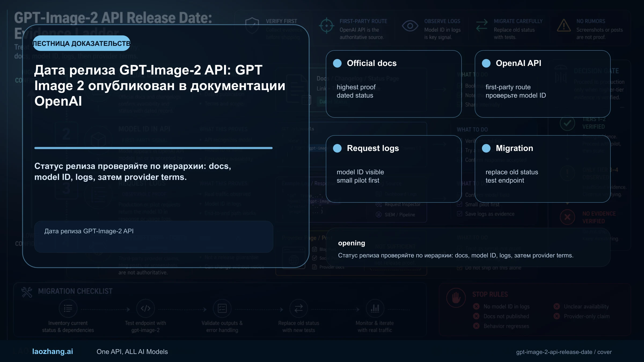
Task: Click the 'Provider-only claim' stop rule text
Action: (x=587, y=316)
